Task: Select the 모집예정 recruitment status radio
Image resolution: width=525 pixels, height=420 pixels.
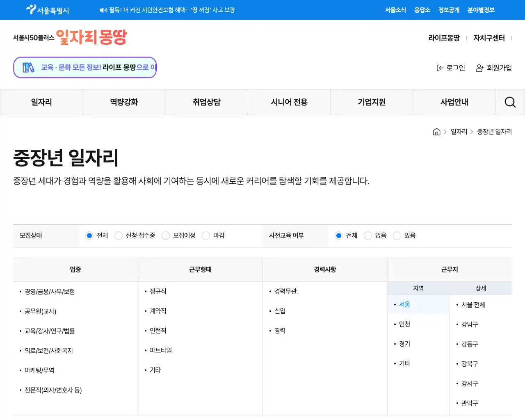Action: point(166,235)
